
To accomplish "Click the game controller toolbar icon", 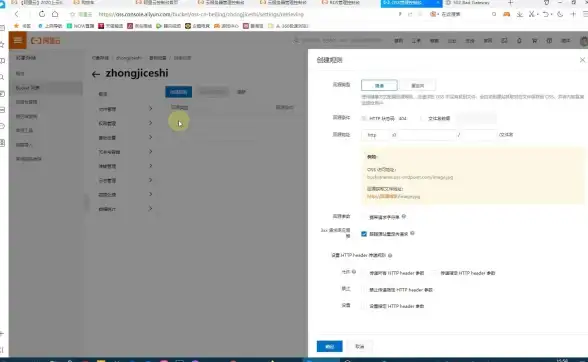I will click(506, 14).
